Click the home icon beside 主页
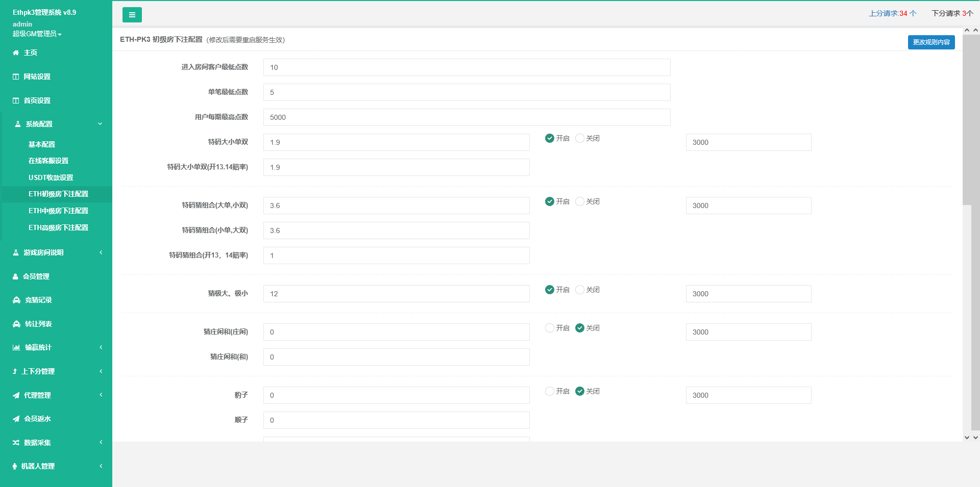980x487 pixels. [16, 53]
